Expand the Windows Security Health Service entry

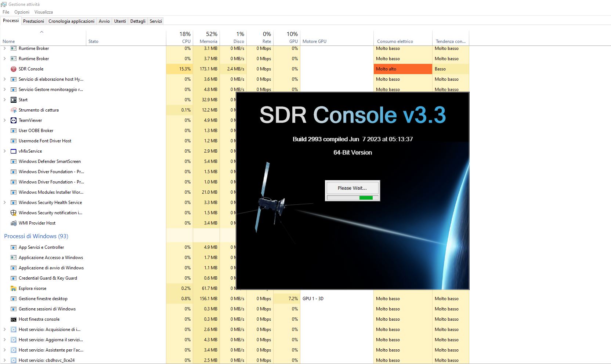[x=5, y=203]
